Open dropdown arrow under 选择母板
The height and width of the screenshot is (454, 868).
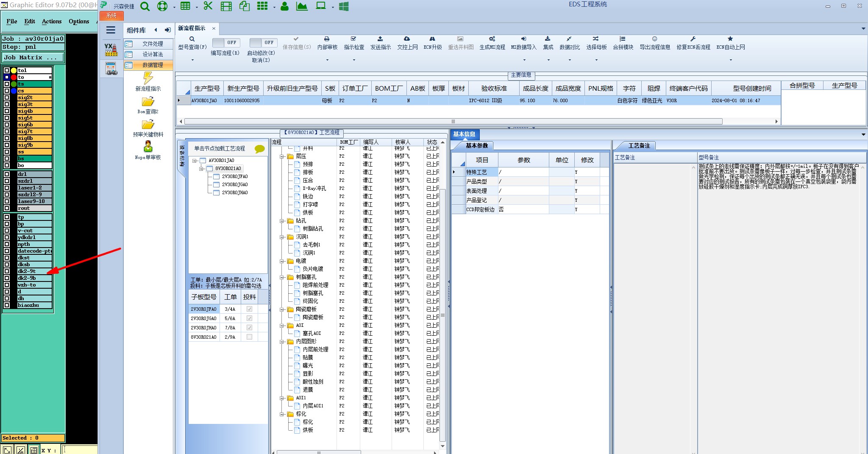(x=596, y=60)
